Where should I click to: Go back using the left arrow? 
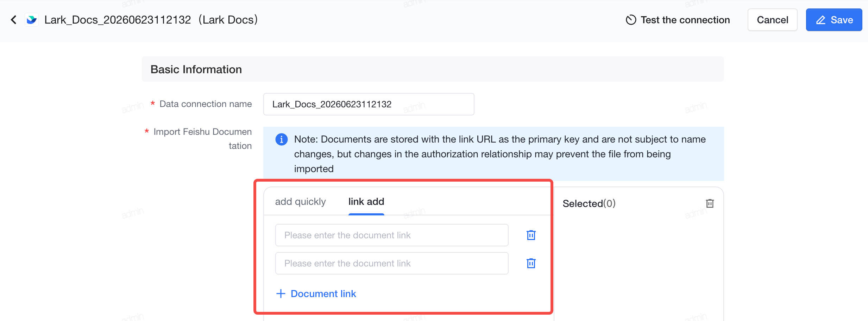coord(14,20)
